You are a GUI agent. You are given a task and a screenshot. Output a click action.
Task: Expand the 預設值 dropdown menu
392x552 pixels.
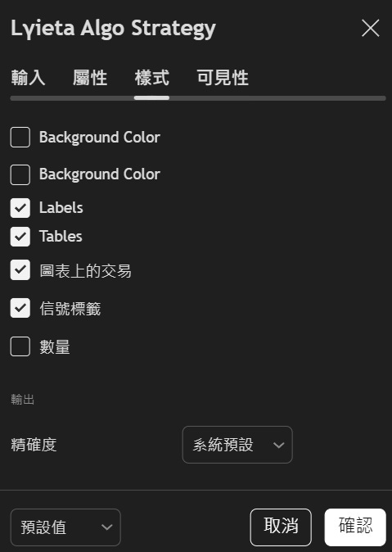[x=65, y=527]
